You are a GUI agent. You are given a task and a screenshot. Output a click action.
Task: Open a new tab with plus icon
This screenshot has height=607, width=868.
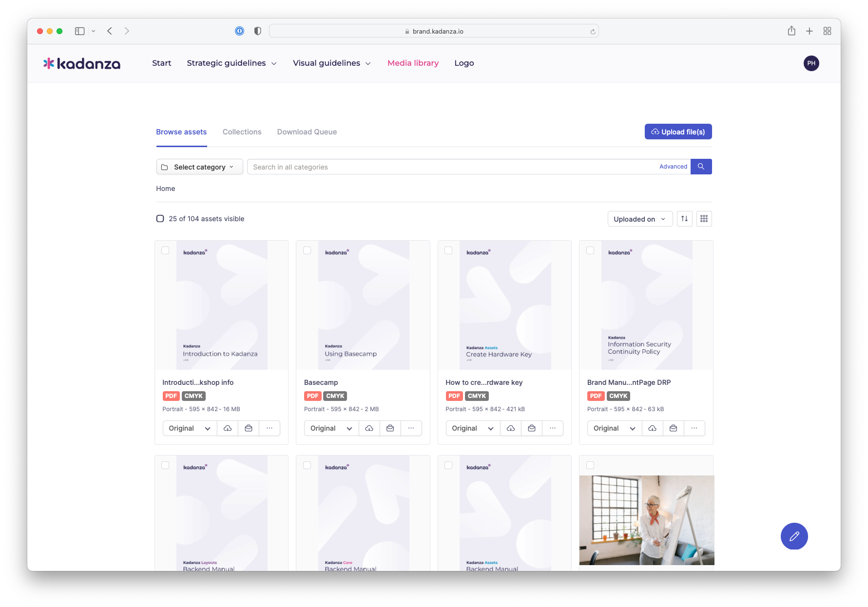(809, 31)
